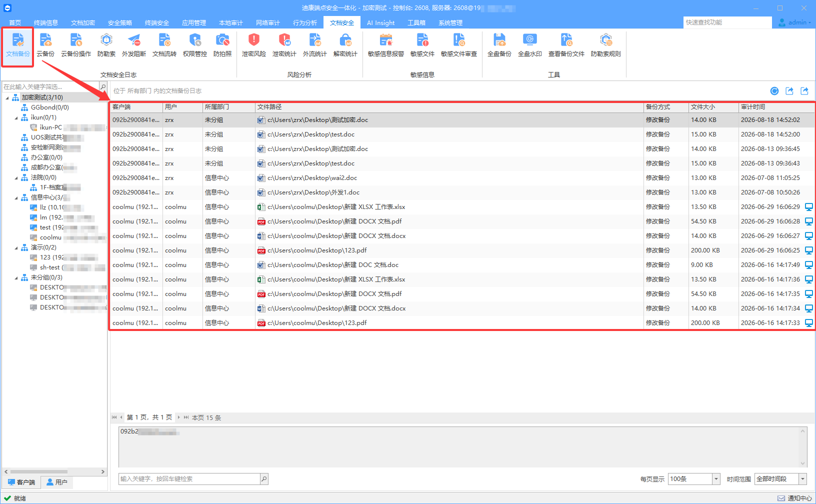
Task: Open the 查看备份文件 view backup files tool
Action: (x=566, y=45)
